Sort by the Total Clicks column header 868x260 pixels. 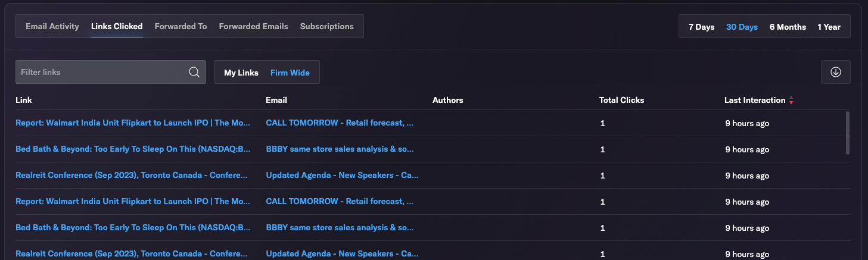pyautogui.click(x=621, y=100)
